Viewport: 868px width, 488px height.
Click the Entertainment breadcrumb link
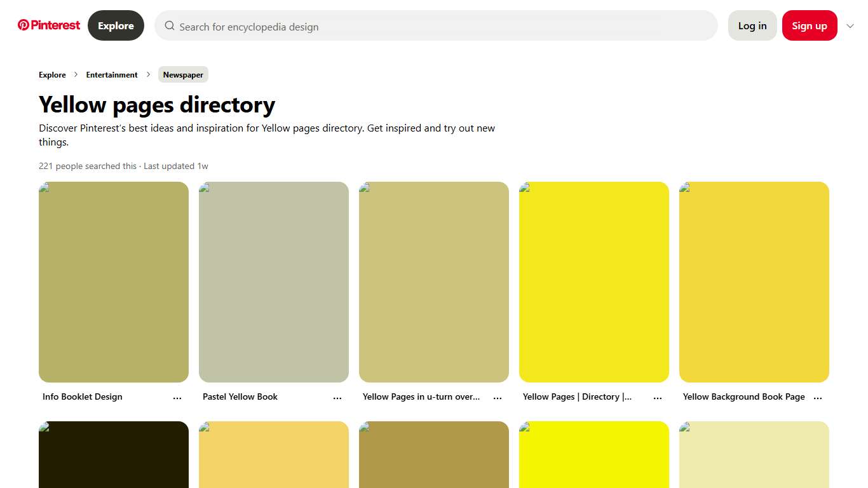click(x=112, y=74)
